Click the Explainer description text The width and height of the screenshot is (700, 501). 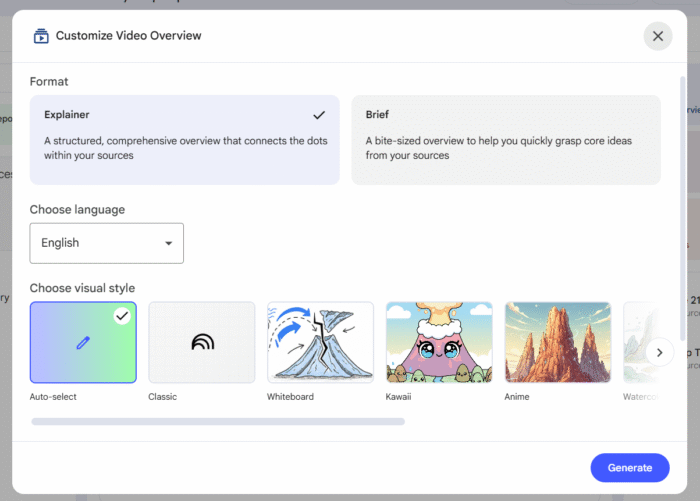(x=186, y=148)
